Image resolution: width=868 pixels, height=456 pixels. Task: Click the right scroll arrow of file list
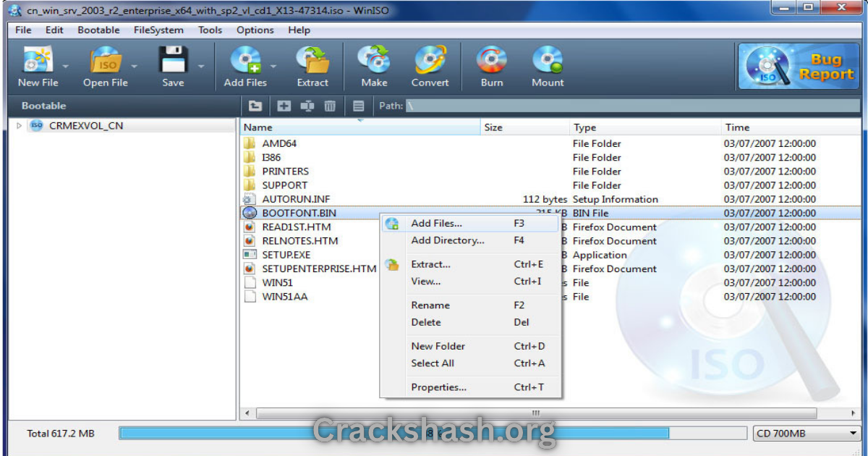tap(852, 413)
